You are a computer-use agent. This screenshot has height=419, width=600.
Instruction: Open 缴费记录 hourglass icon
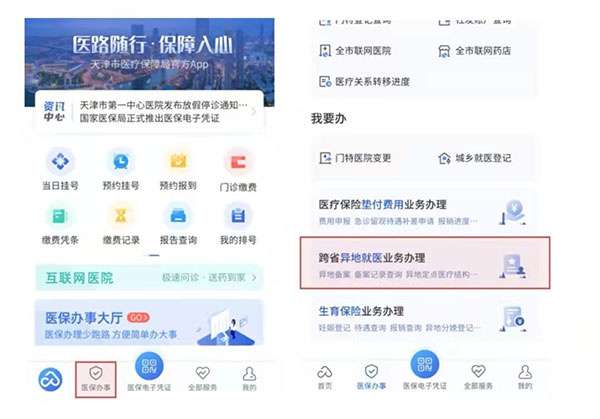pyautogui.click(x=121, y=216)
